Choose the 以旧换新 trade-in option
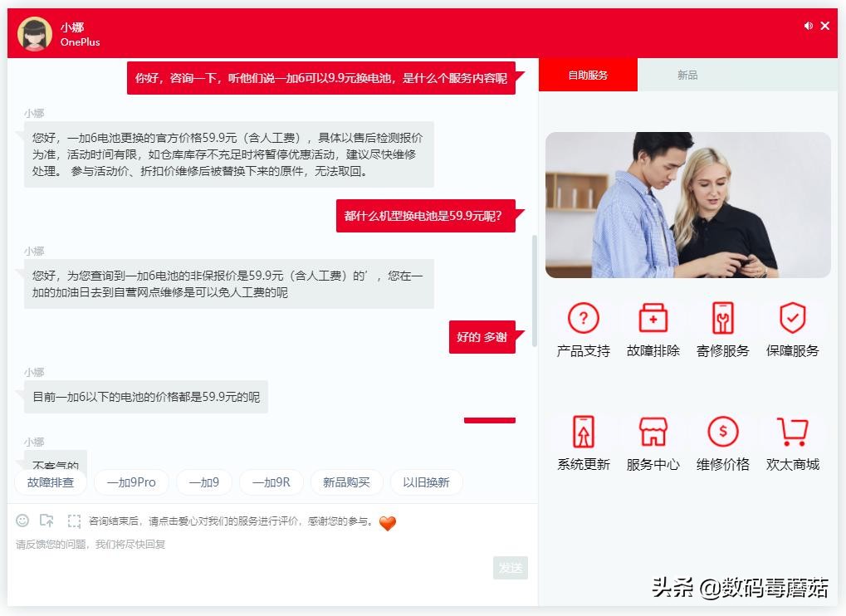 click(427, 482)
